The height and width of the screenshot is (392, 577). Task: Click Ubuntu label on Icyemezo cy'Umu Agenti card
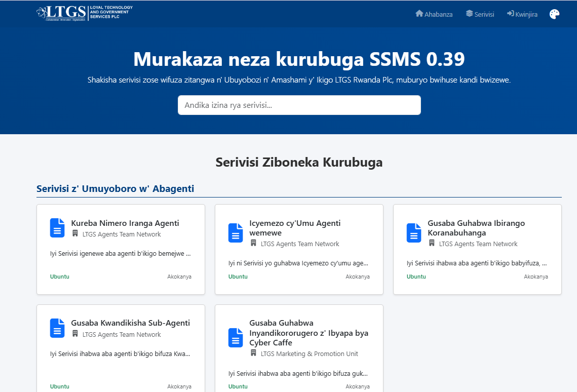click(x=238, y=277)
